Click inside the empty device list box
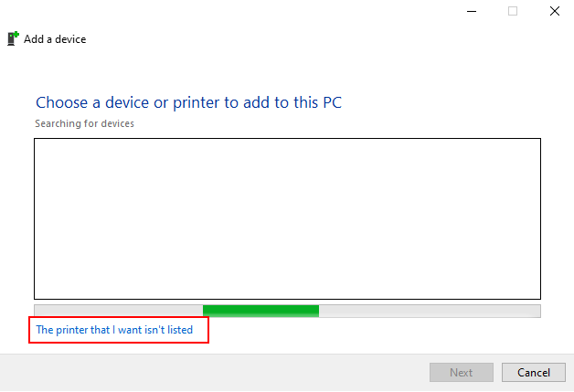The width and height of the screenshot is (574, 392). (x=287, y=218)
